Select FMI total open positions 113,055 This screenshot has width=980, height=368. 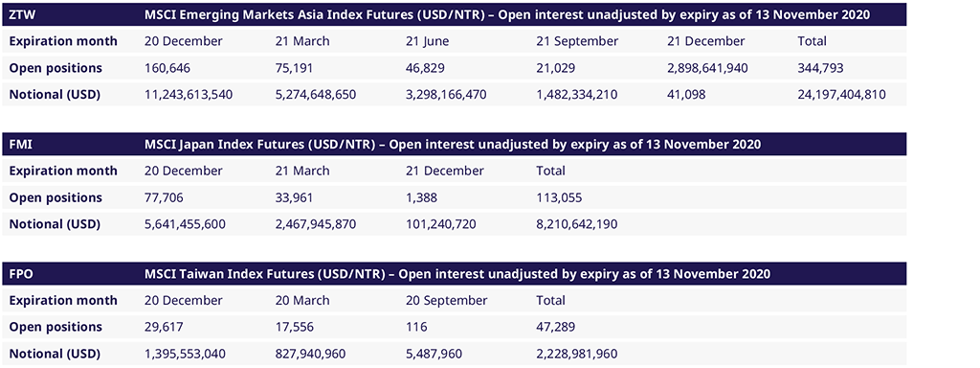tap(559, 197)
